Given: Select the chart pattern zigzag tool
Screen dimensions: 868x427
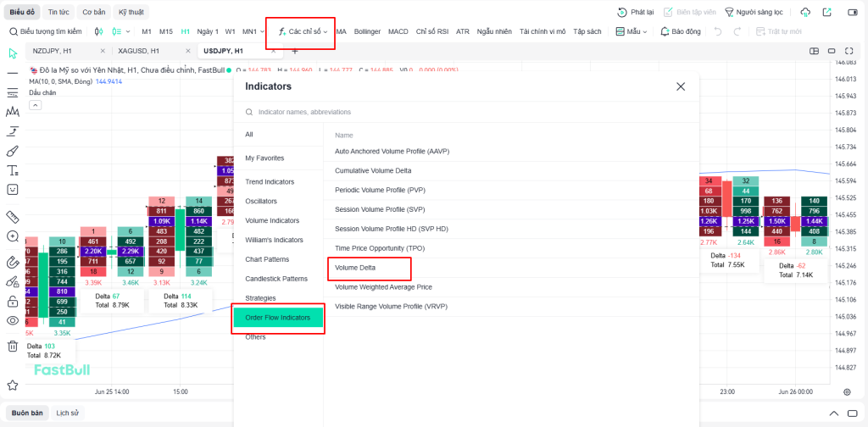Looking at the screenshot, I should coord(12,112).
